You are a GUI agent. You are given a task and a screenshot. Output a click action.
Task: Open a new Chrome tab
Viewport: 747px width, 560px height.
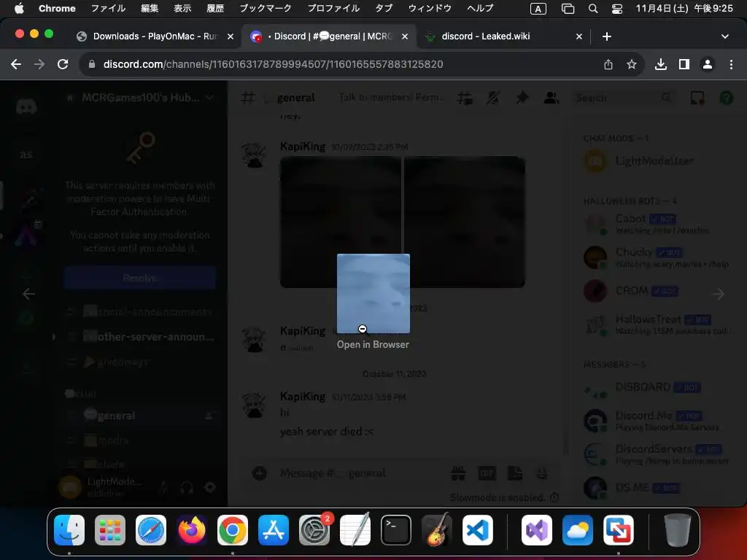[607, 36]
